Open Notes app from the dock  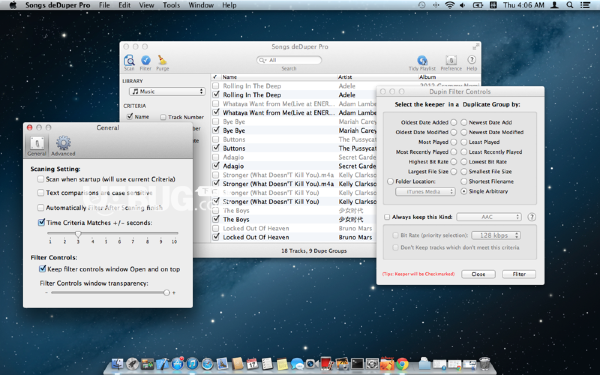[282, 364]
